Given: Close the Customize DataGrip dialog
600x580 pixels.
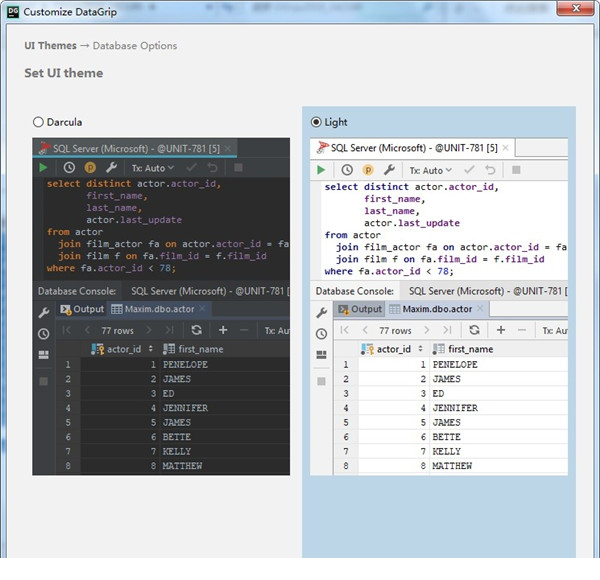Looking at the screenshot, I should (576, 8).
